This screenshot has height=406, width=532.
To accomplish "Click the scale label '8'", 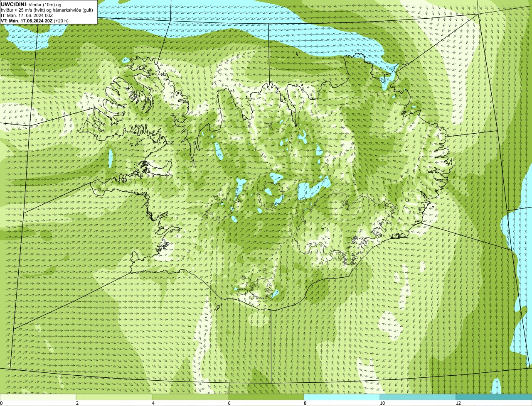I will [305, 403].
